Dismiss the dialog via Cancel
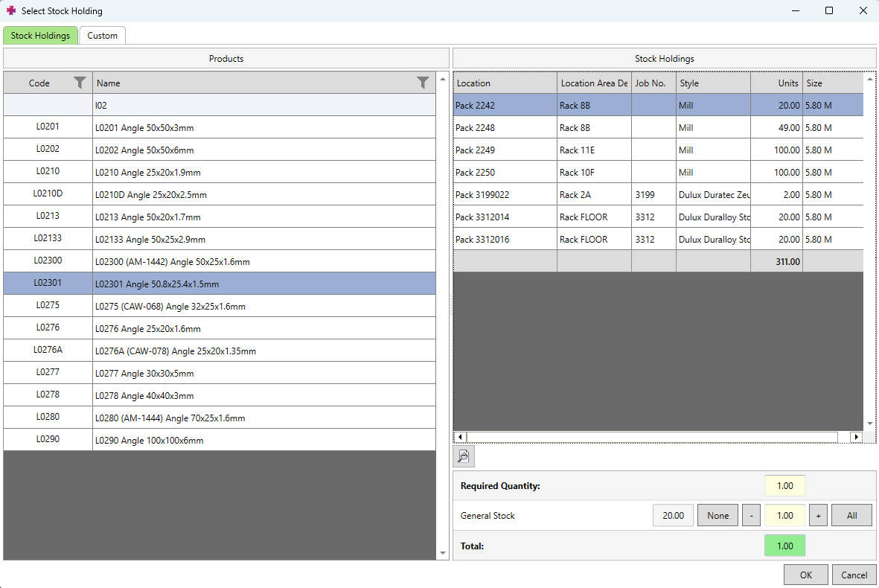Viewport: 879px width, 588px height. pyautogui.click(x=854, y=574)
